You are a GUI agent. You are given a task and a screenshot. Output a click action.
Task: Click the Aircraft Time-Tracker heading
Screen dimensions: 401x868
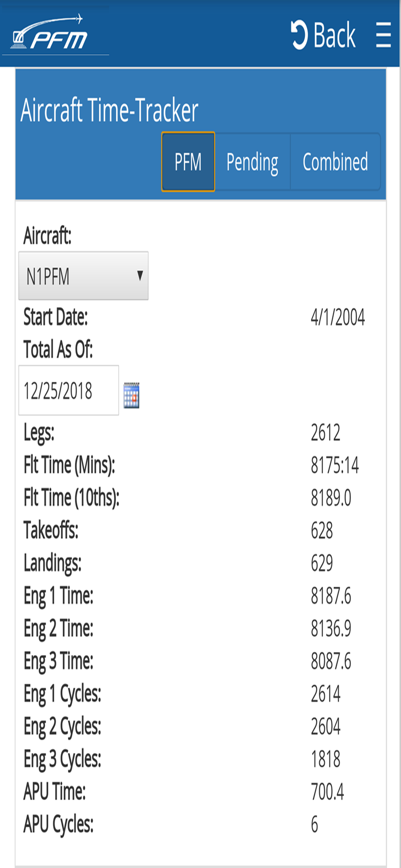tap(109, 110)
